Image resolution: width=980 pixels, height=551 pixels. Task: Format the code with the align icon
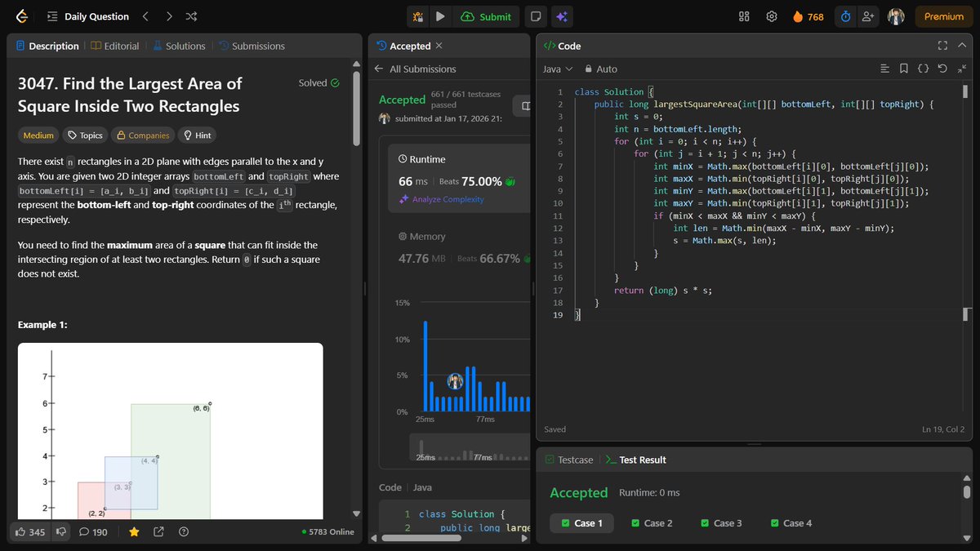(x=884, y=69)
